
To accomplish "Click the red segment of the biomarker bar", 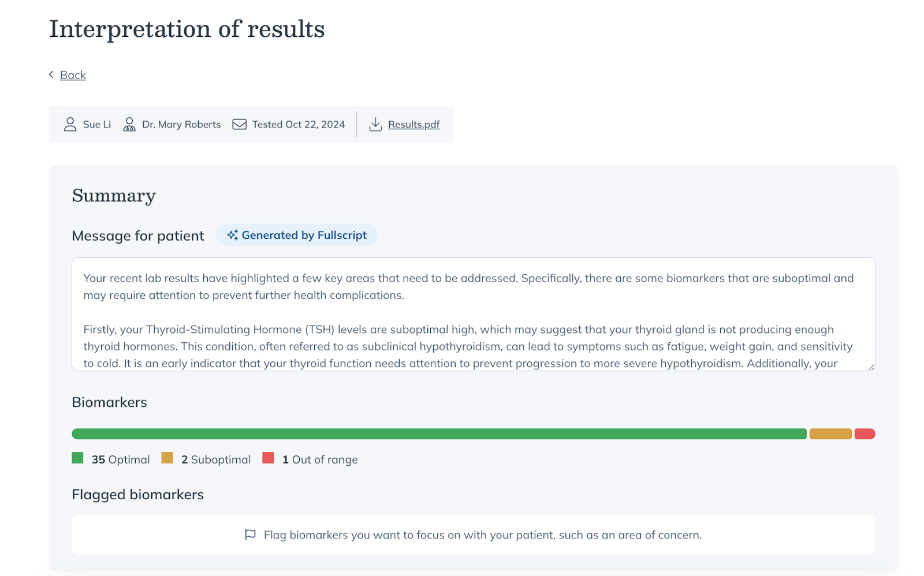I will pos(865,433).
